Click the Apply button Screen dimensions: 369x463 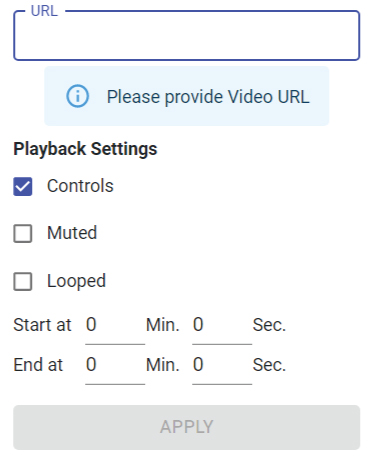point(186,427)
